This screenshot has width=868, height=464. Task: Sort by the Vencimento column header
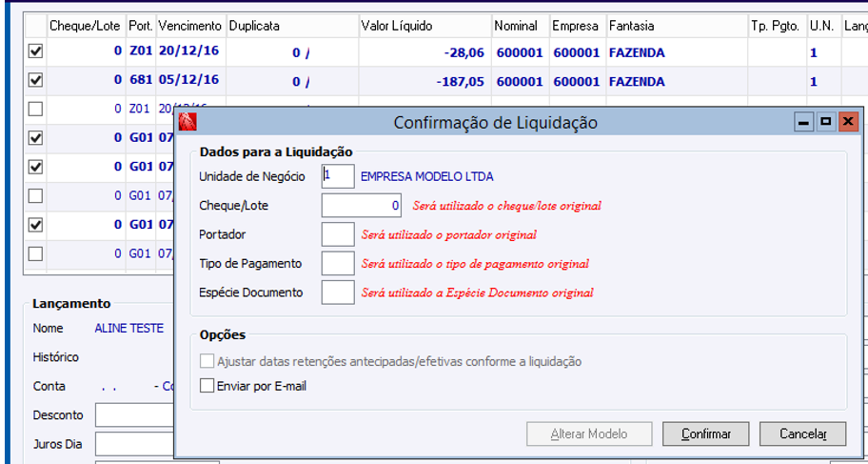click(x=191, y=26)
